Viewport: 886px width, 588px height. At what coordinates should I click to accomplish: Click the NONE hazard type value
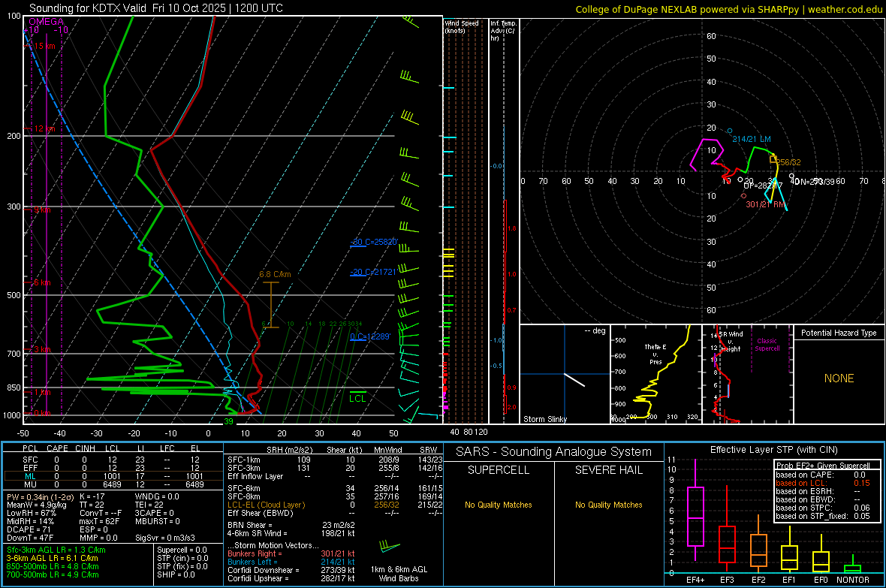point(839,378)
